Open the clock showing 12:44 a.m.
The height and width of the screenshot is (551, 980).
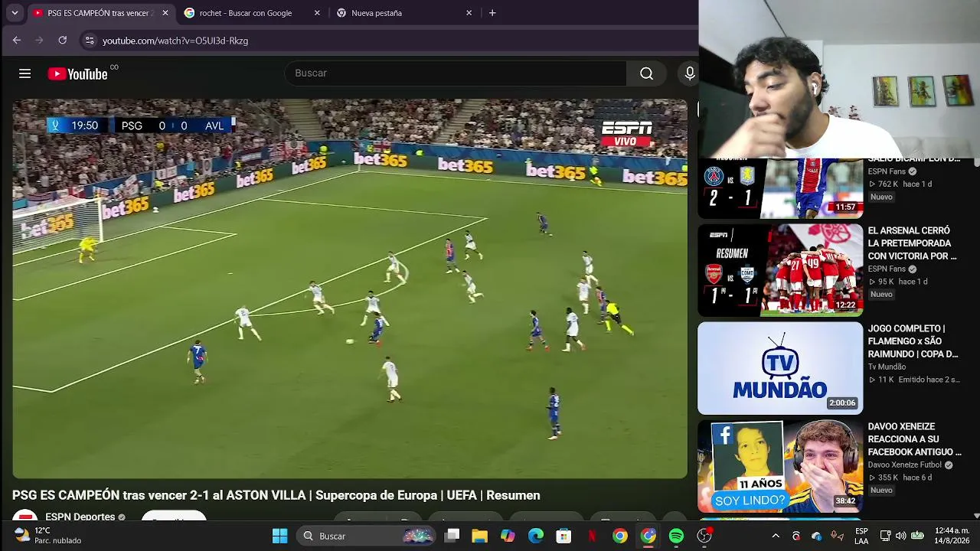click(952, 536)
